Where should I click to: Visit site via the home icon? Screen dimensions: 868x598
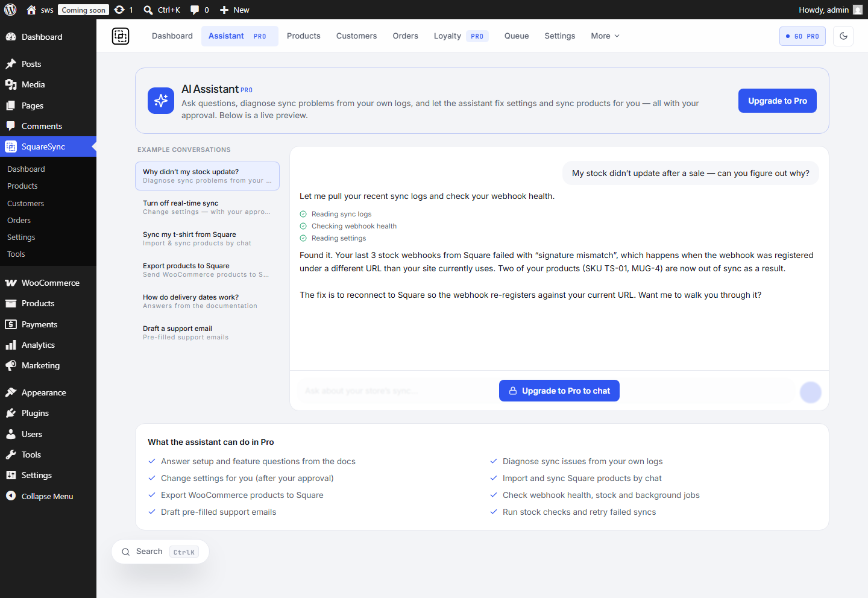(x=31, y=10)
